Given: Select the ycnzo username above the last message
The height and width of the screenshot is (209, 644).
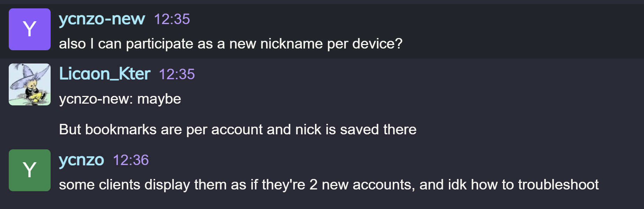Looking at the screenshot, I should 81,160.
